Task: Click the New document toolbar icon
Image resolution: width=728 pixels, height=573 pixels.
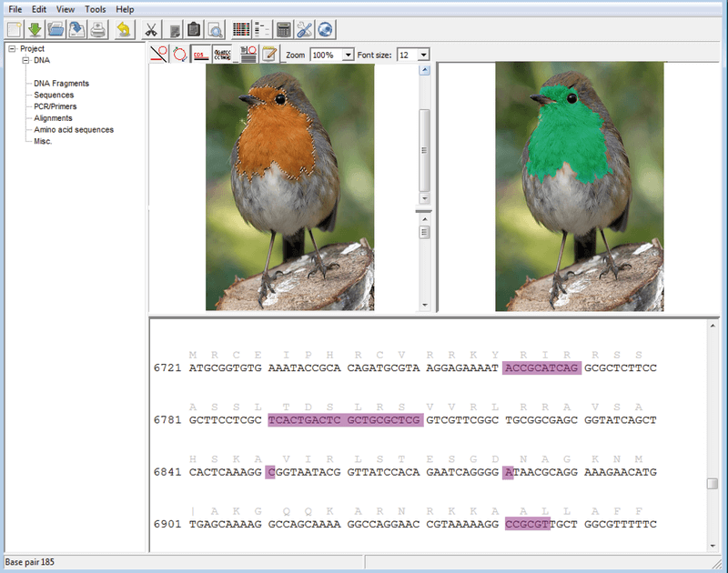Action: tap(14, 29)
